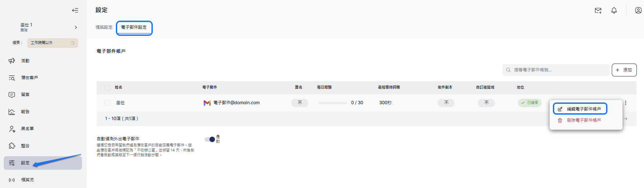Screen dimensions: 644x188
Task: Click the 添加 add button
Action: coord(624,70)
